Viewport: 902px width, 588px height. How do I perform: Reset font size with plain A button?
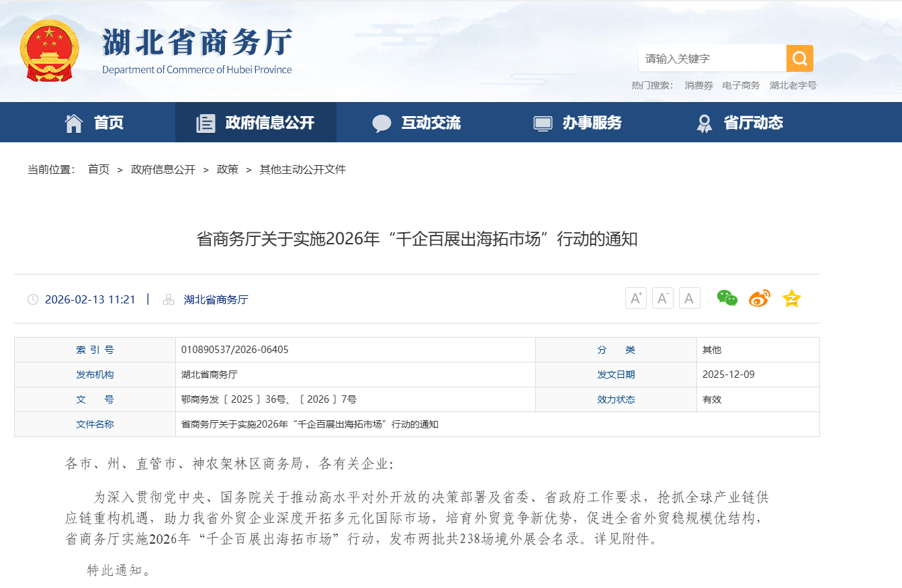(x=689, y=298)
